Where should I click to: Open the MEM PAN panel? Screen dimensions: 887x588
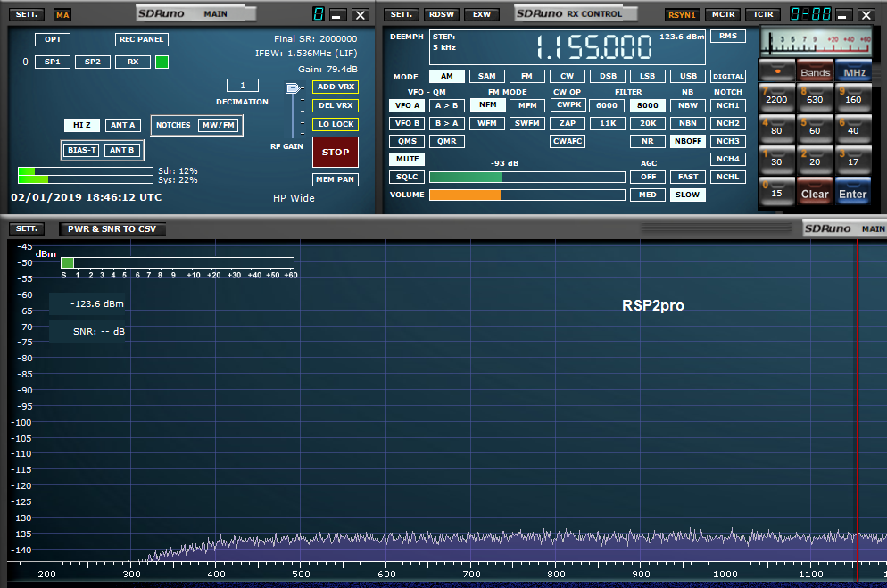pyautogui.click(x=336, y=179)
